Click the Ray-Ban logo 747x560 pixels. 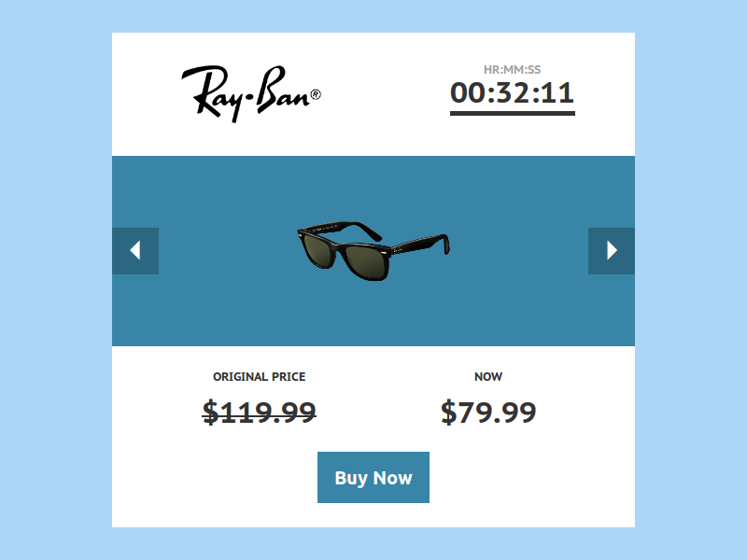250,94
